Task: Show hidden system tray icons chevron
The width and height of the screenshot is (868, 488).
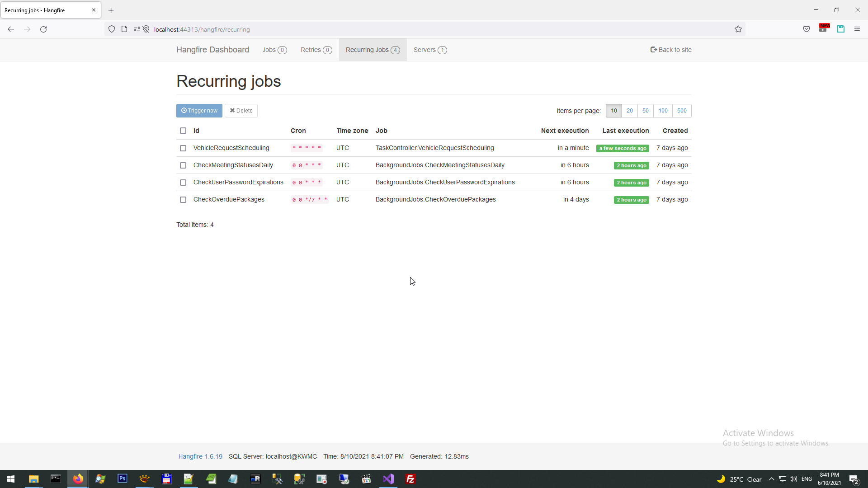Action: coord(772,479)
